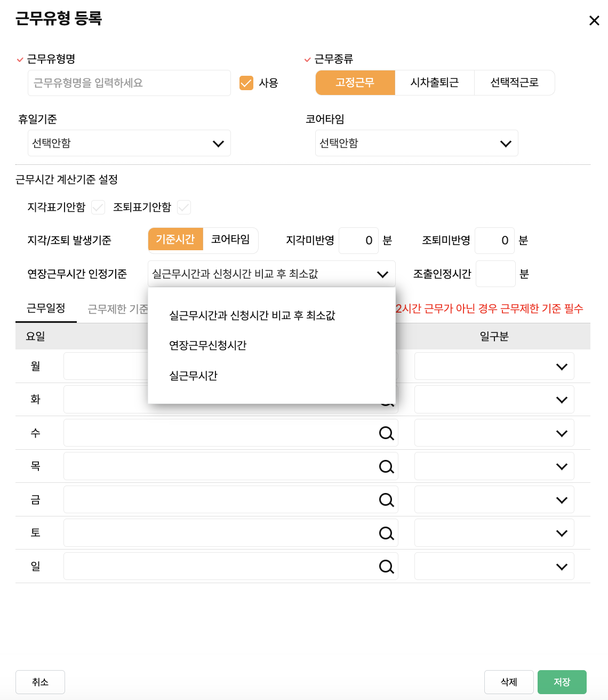Screen dimensions: 608x700
Task: Toggle the 사용 checkbox
Action: click(246, 83)
